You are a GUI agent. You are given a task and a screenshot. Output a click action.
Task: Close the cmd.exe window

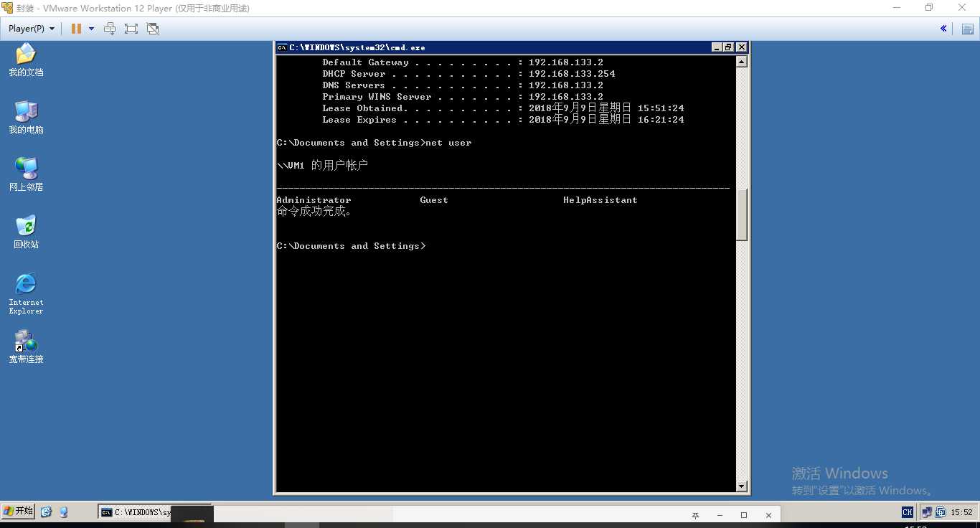tap(742, 47)
